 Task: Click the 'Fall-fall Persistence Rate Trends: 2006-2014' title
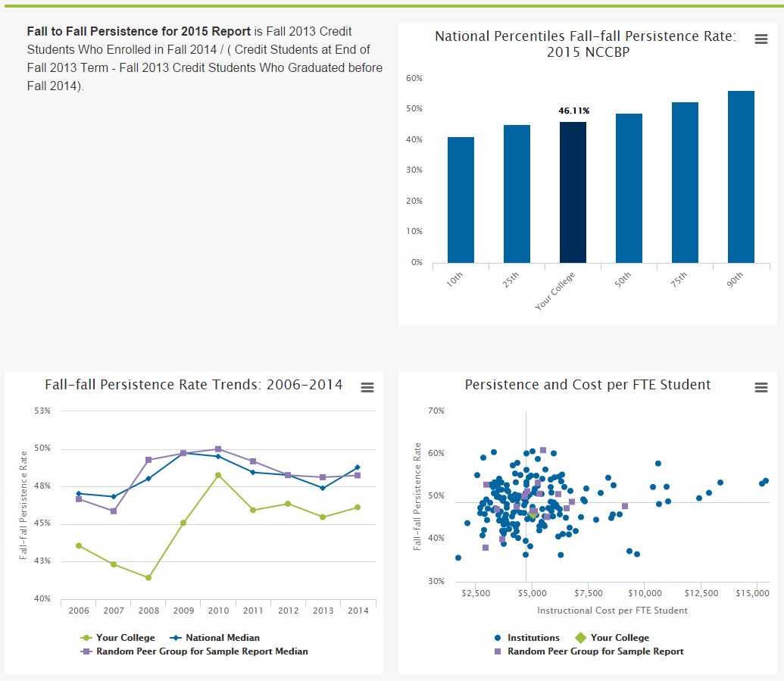pyautogui.click(x=194, y=385)
